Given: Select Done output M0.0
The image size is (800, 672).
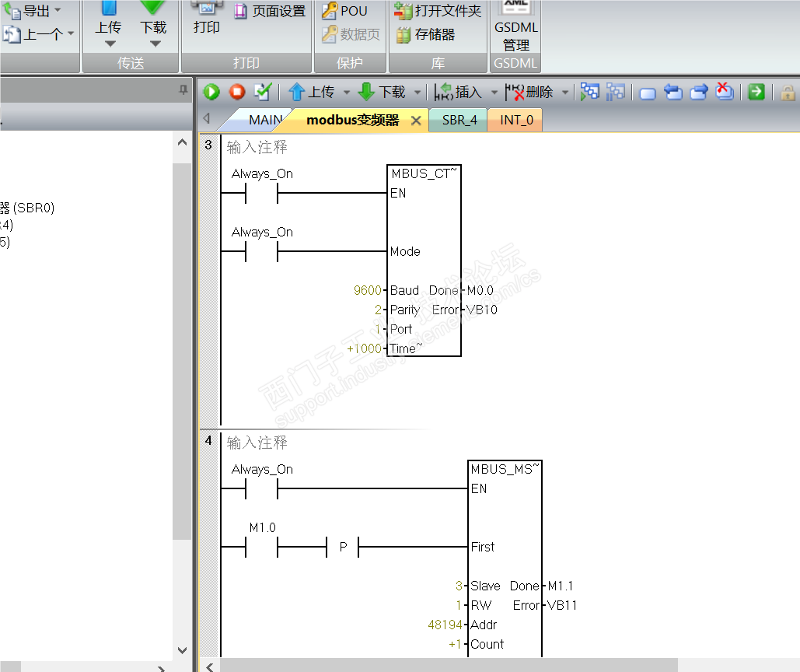Looking at the screenshot, I should [x=480, y=290].
